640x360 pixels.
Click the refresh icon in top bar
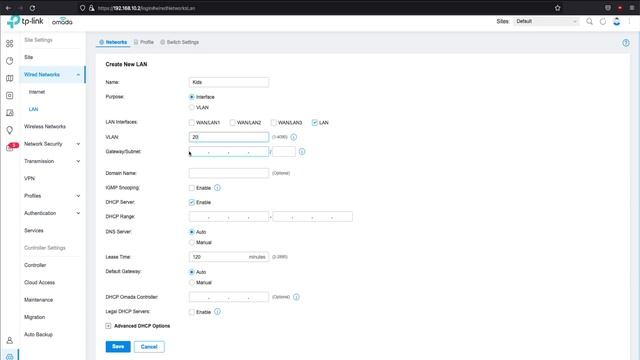pyautogui.click(x=603, y=21)
